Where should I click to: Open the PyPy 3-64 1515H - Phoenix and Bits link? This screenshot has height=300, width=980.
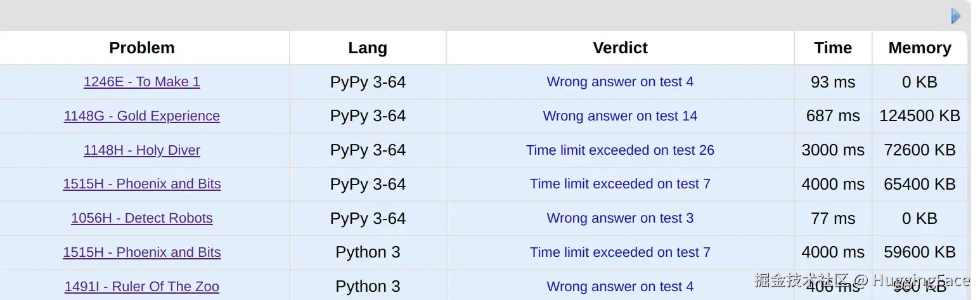point(142,184)
